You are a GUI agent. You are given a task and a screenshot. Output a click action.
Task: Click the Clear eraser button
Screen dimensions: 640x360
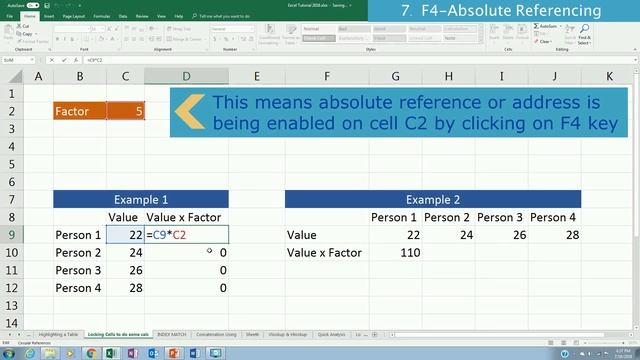pos(543,42)
